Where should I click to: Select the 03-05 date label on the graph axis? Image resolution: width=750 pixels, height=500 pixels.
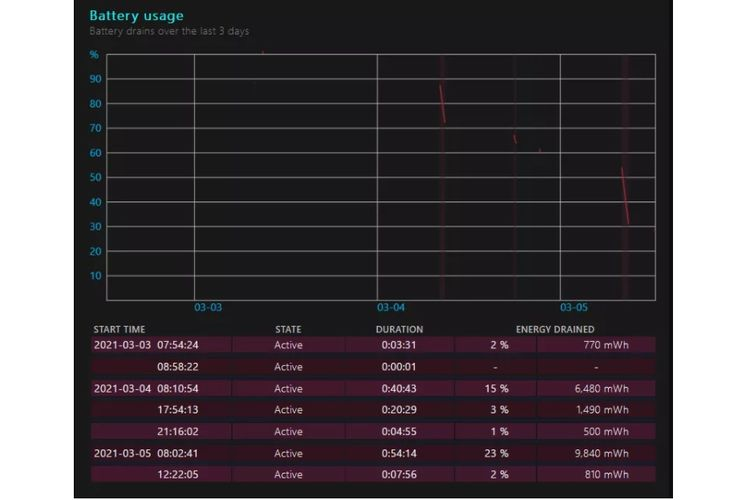pyautogui.click(x=574, y=308)
